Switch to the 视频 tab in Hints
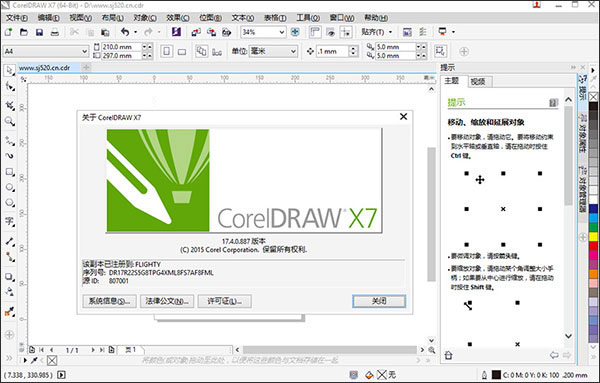This screenshot has height=383, width=600. [x=478, y=81]
